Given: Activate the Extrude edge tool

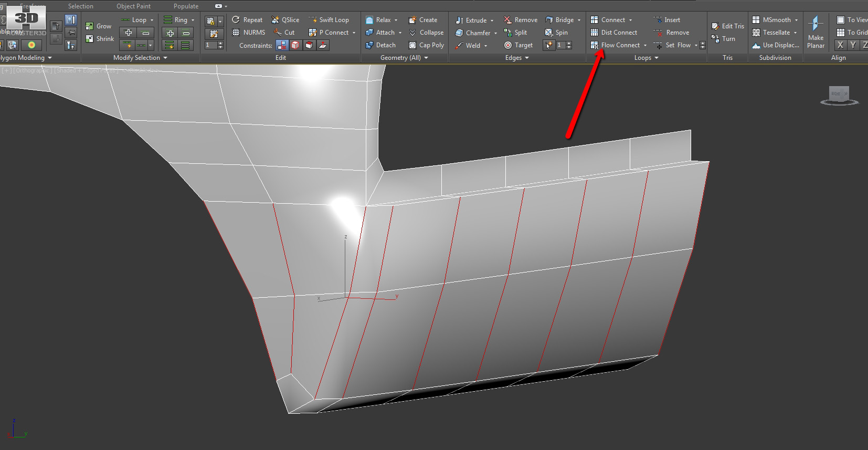Looking at the screenshot, I should [471, 20].
